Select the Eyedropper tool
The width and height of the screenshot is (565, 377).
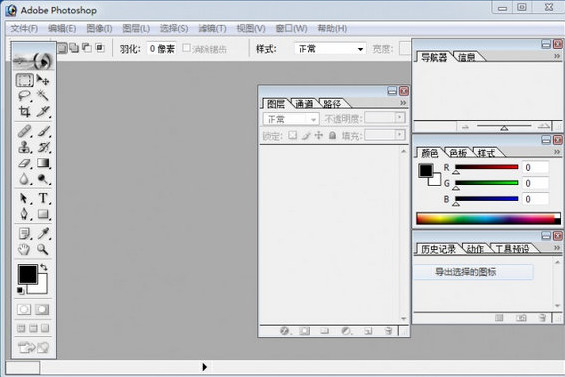[43, 234]
